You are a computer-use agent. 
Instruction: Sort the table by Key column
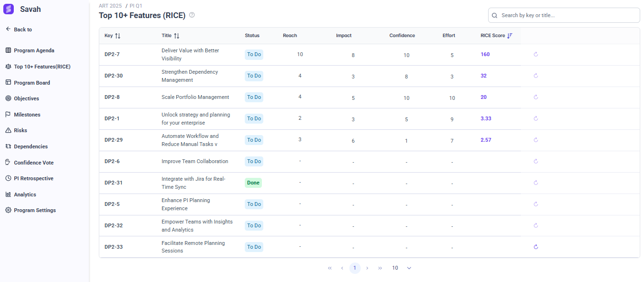tap(118, 36)
